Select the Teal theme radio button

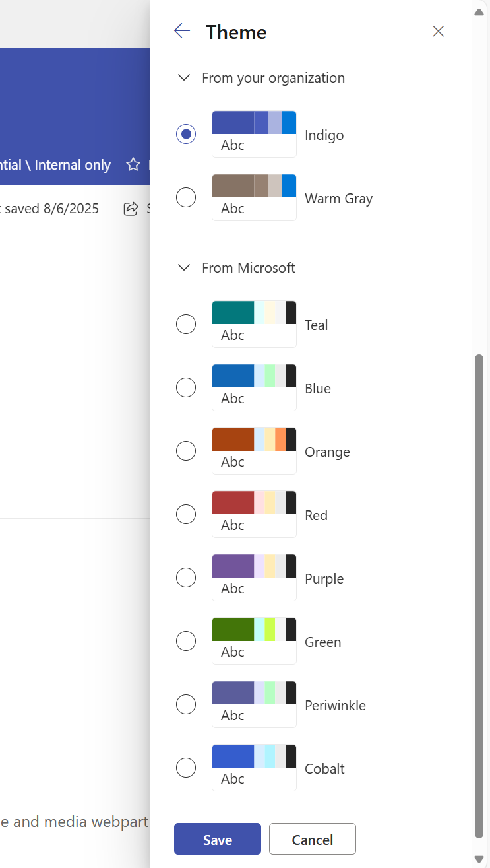(186, 324)
